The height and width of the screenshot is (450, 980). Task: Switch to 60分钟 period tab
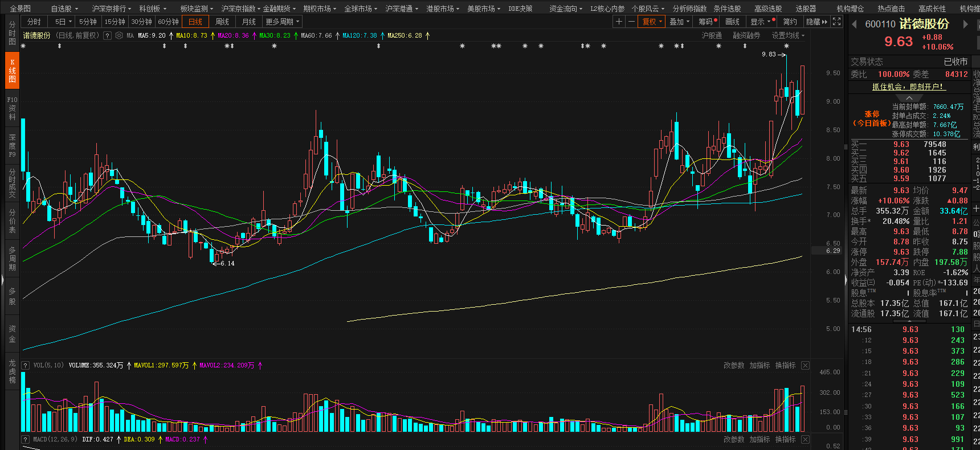(x=168, y=22)
